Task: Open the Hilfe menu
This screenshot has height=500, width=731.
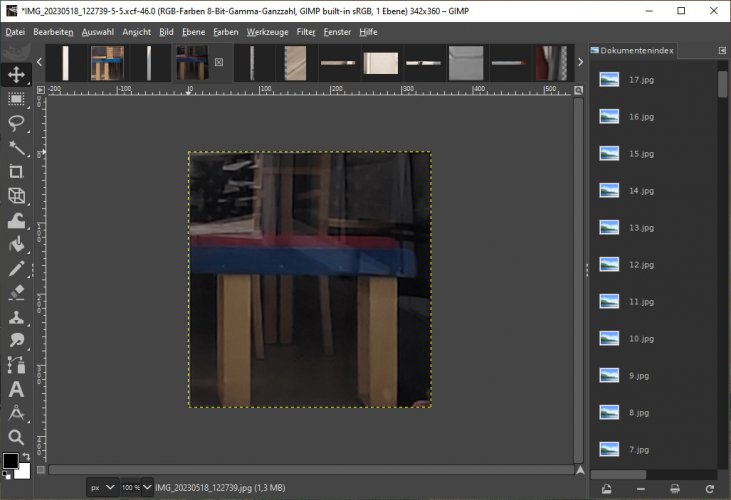Action: (x=368, y=32)
